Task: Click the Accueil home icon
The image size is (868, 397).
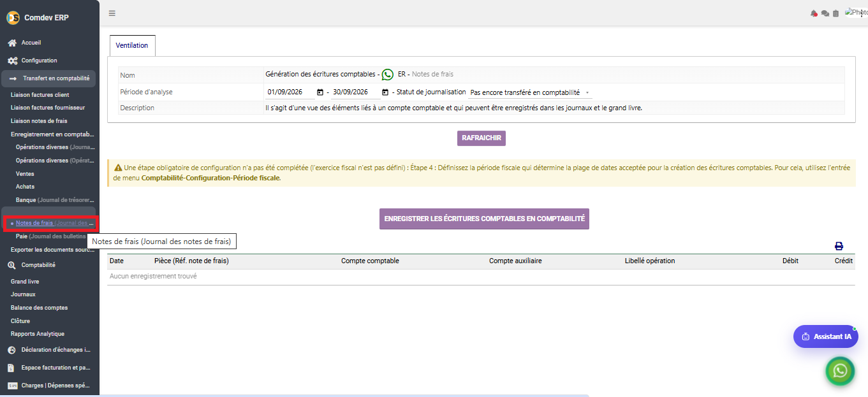Action: point(12,43)
